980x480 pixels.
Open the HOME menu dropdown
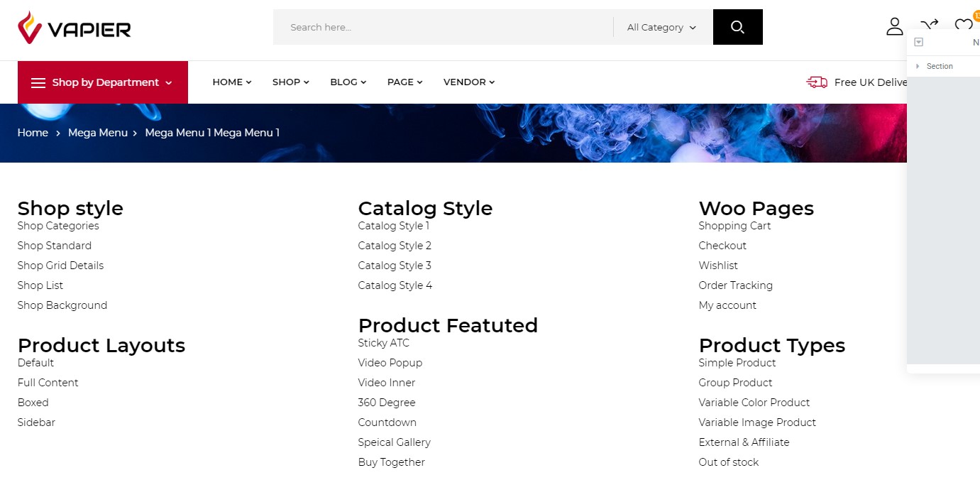click(x=232, y=82)
